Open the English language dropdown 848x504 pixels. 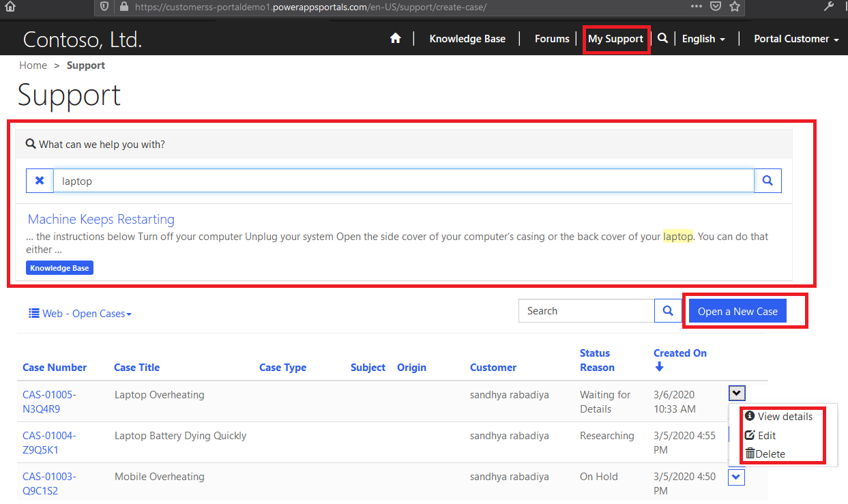[x=703, y=39]
